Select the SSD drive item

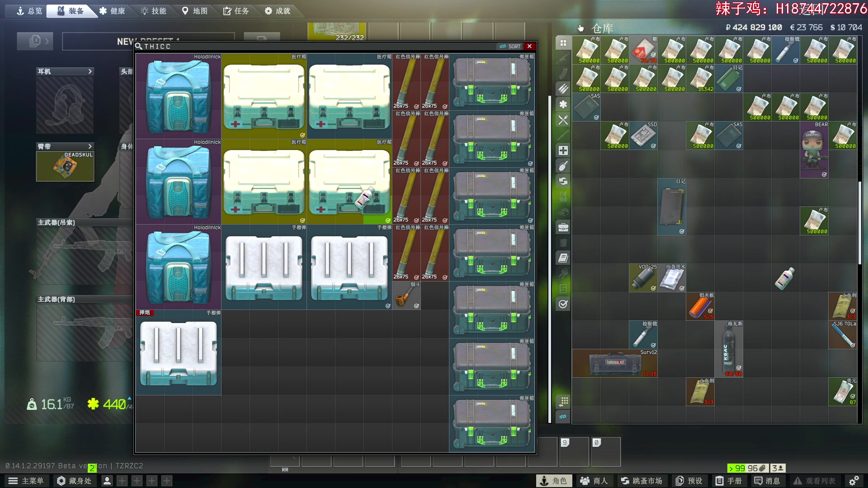(x=643, y=136)
